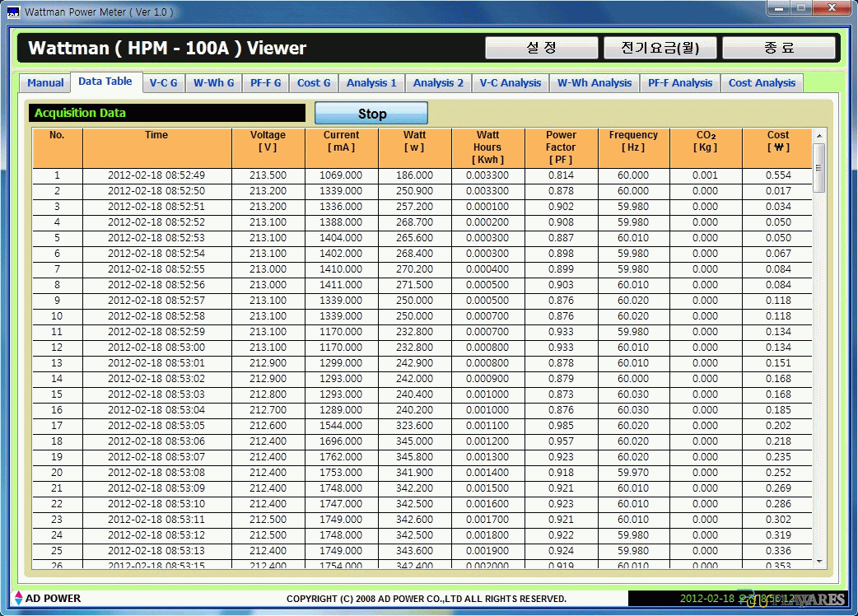Click row number 13
The width and height of the screenshot is (858, 616).
pyautogui.click(x=58, y=363)
